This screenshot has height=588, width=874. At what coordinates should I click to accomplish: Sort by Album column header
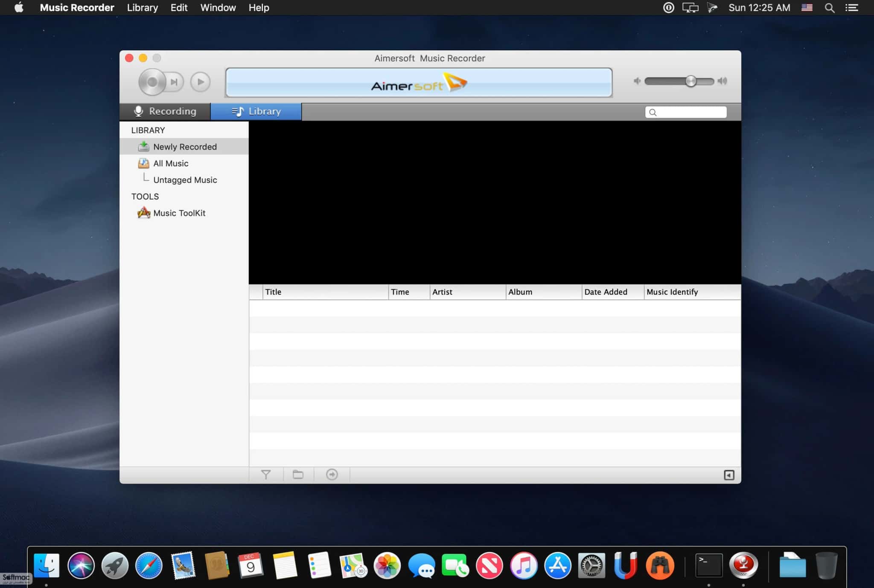click(x=544, y=292)
